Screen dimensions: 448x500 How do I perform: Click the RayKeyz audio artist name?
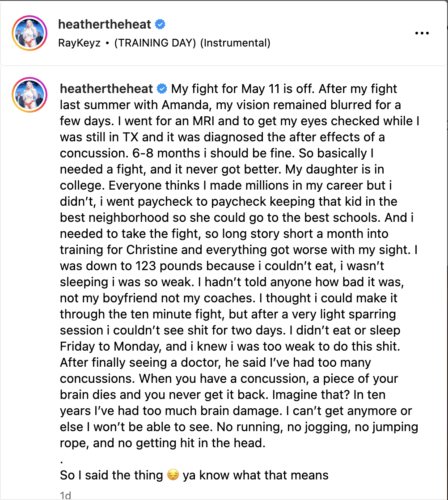pos(79,43)
